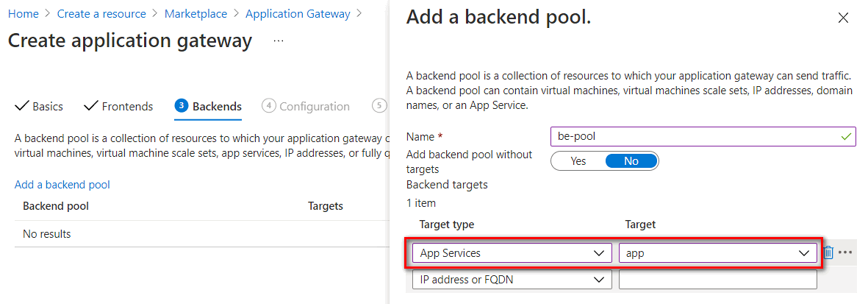Expand the IP address or FQDN dropdown
Screen dimensions: 868x304
click(512, 280)
